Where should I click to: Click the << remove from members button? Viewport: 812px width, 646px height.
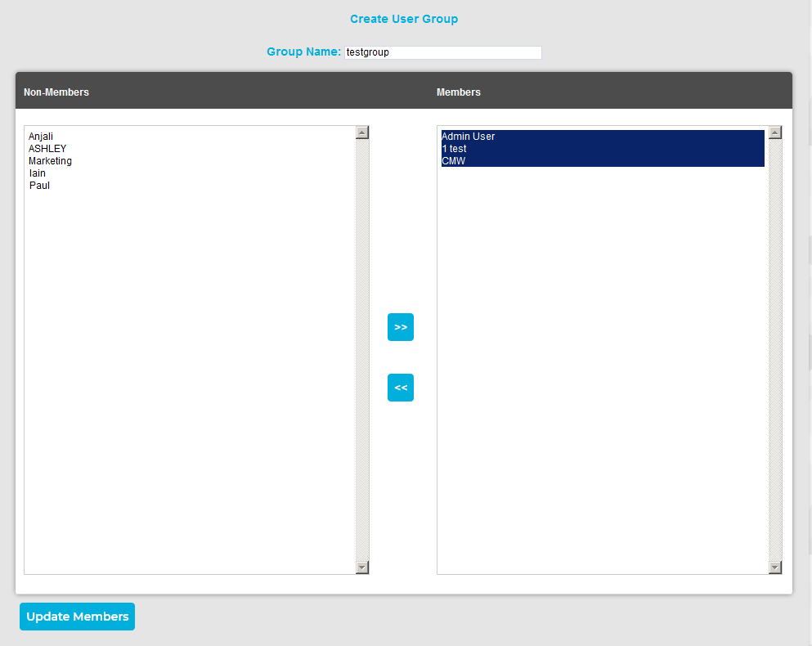coord(401,388)
